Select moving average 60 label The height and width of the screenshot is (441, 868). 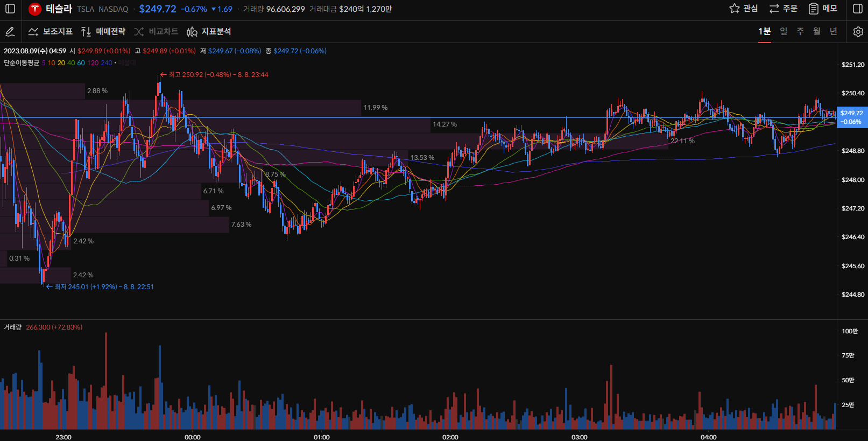81,63
